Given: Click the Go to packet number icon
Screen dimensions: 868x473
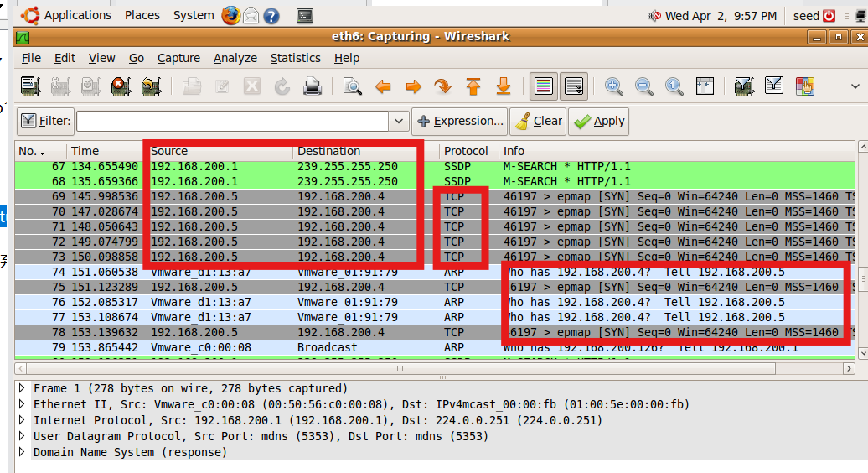Looking at the screenshot, I should pyautogui.click(x=443, y=86).
